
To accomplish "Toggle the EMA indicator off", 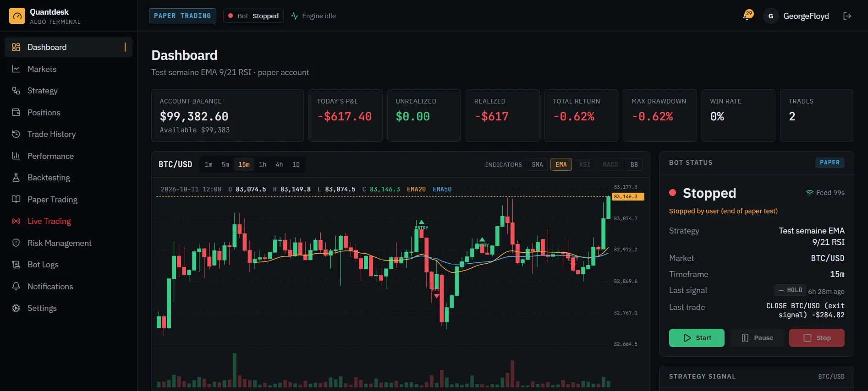I will 561,164.
